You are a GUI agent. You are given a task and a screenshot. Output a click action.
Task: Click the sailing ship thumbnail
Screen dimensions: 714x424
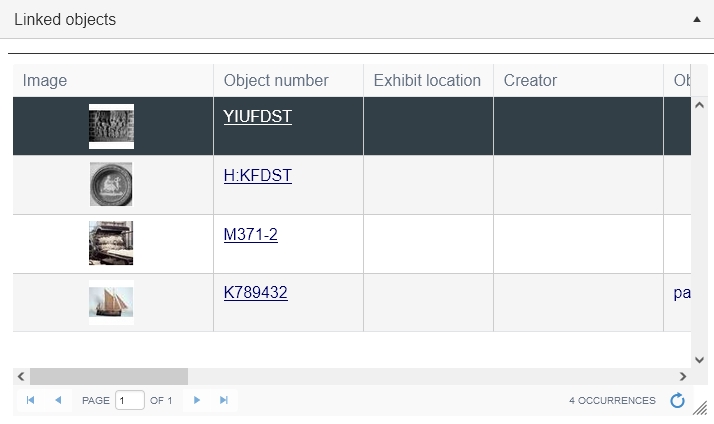click(x=111, y=302)
